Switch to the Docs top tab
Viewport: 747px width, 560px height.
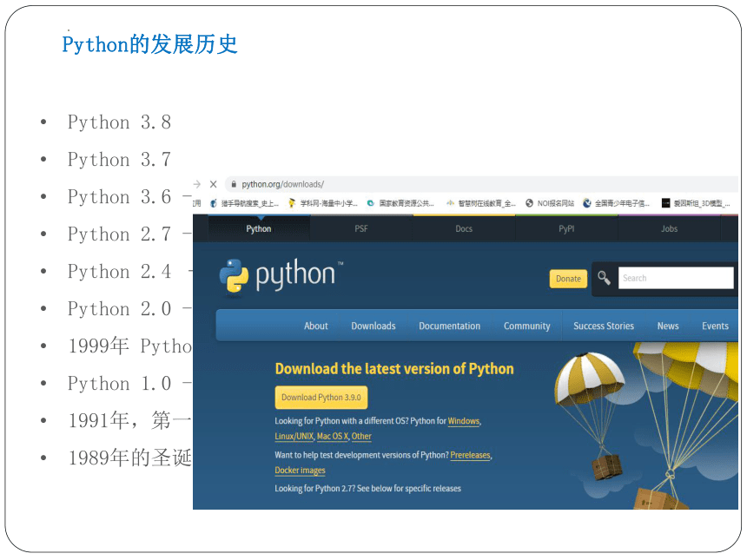pos(464,228)
